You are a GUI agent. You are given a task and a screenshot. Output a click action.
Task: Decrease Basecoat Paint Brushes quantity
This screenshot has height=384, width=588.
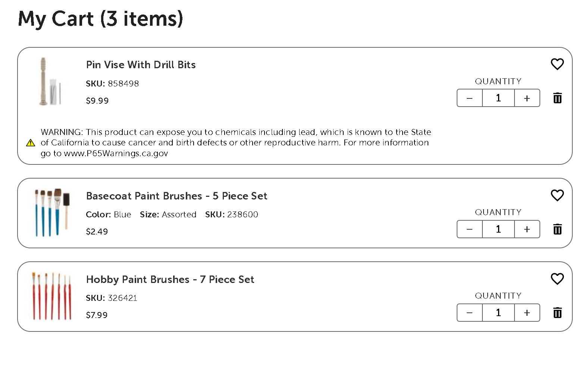(x=470, y=229)
